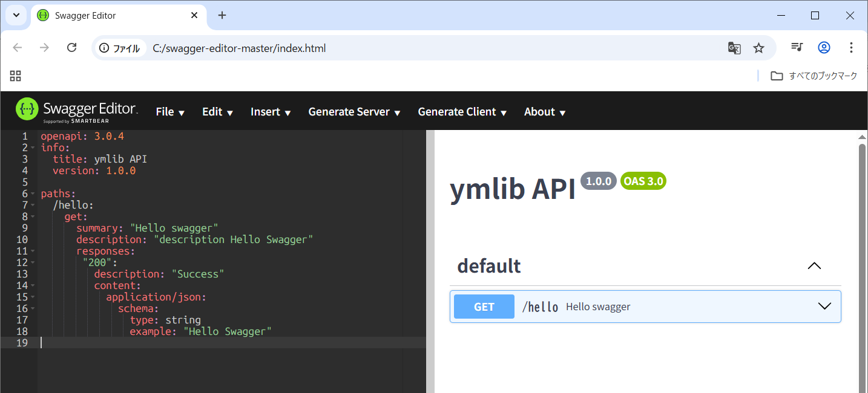Click the Swagger Editor logo icon
Screen dimensions: 868x393
27,109
